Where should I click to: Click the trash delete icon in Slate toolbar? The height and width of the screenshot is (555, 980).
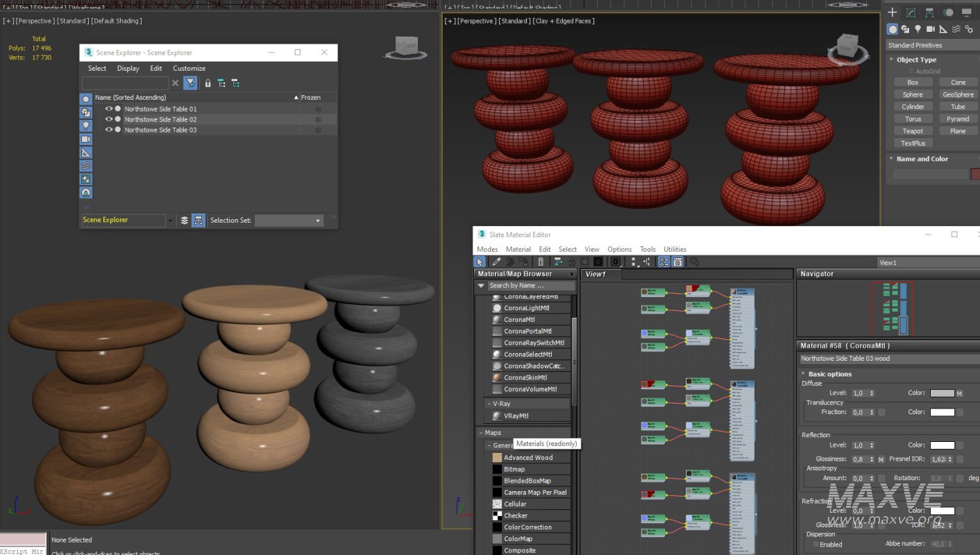541,262
